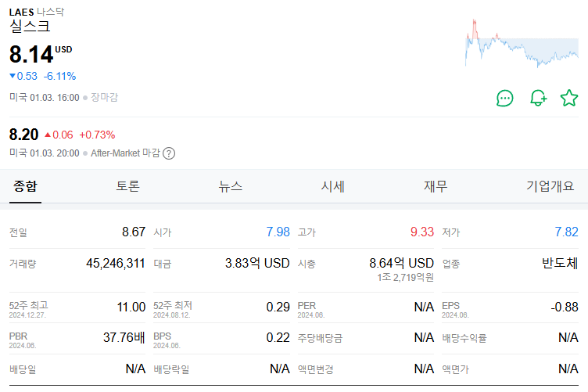588x392 pixels.
Task: Open the discussion chat bubble icon
Action: 505,99
